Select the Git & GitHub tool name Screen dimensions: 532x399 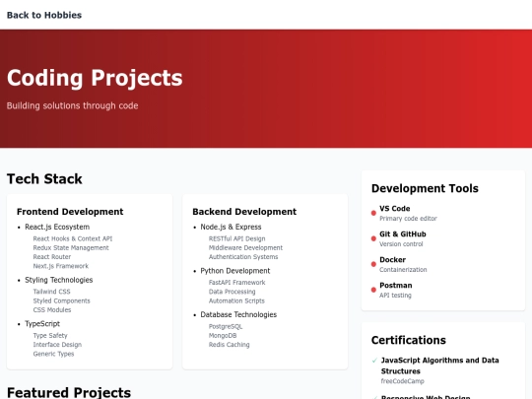403,234
